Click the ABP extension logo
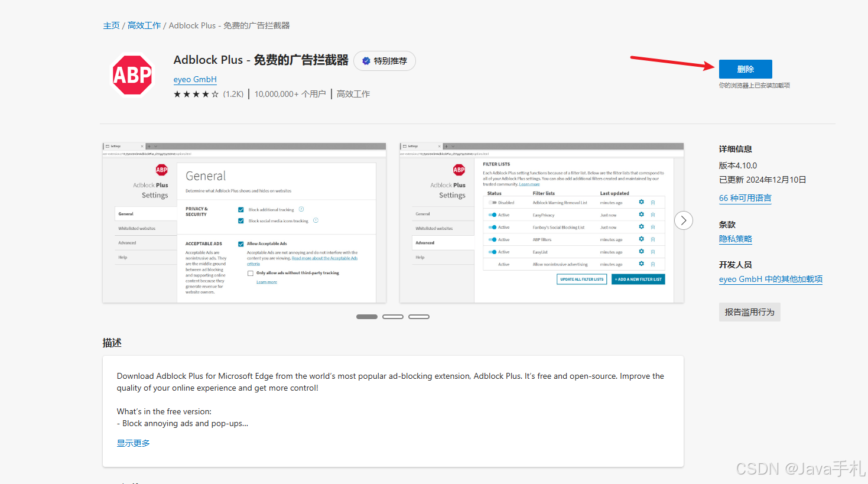868x484 pixels. (132, 75)
